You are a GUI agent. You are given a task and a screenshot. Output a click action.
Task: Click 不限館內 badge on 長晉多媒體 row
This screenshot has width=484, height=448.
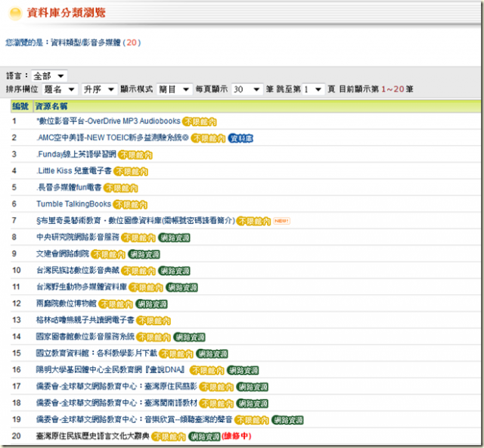coord(121,188)
